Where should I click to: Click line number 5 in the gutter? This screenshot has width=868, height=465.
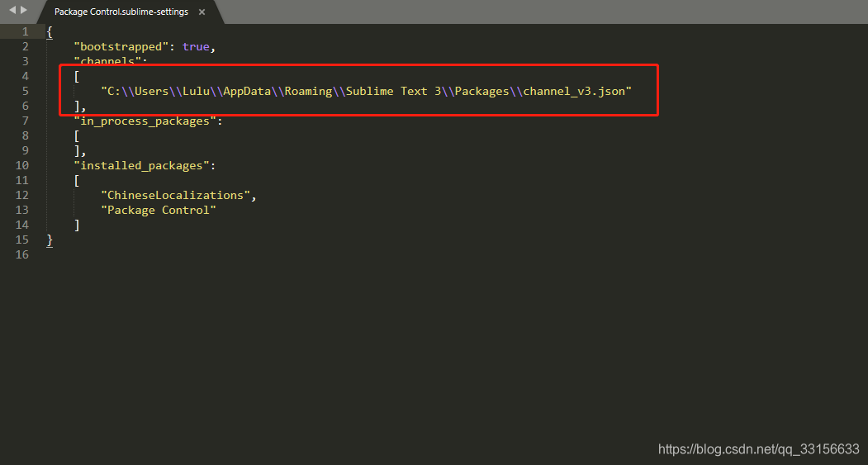click(x=25, y=91)
